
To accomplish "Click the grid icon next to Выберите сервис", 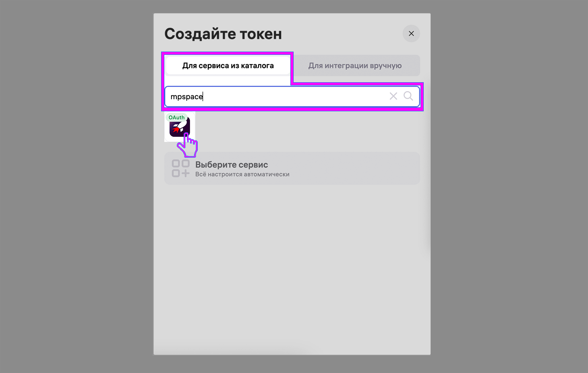I will pyautogui.click(x=181, y=168).
